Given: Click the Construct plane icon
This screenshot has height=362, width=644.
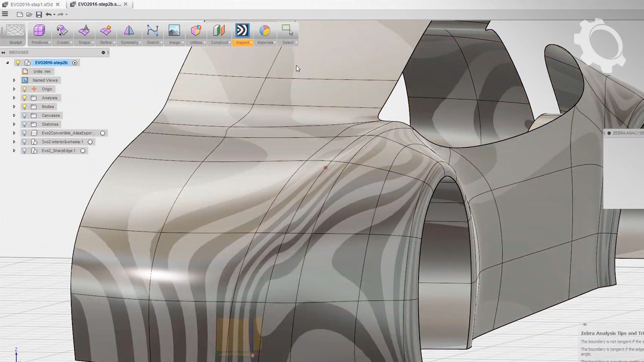Looking at the screenshot, I should click(x=219, y=31).
